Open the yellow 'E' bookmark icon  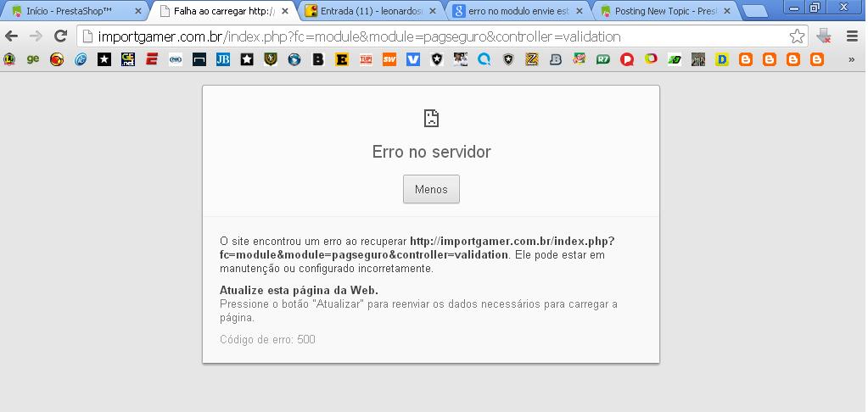(x=342, y=59)
